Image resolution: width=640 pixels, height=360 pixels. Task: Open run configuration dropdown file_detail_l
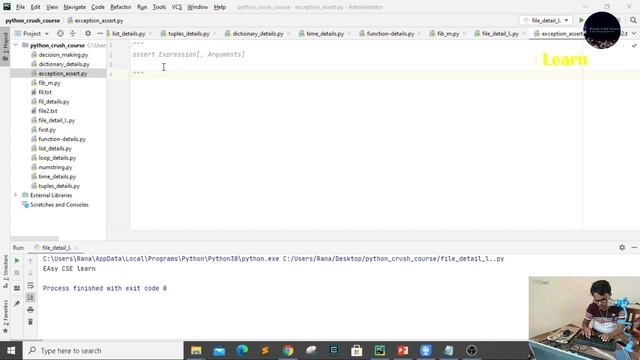[x=546, y=20]
